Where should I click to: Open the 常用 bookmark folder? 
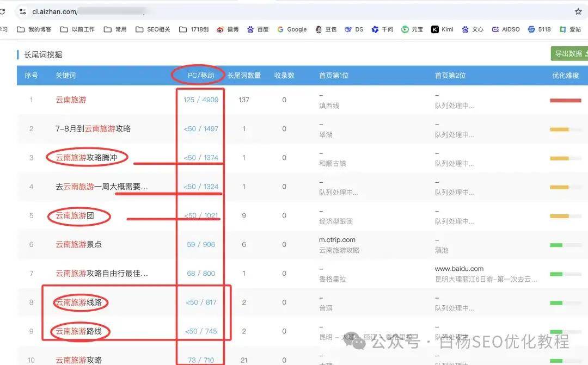[115, 29]
